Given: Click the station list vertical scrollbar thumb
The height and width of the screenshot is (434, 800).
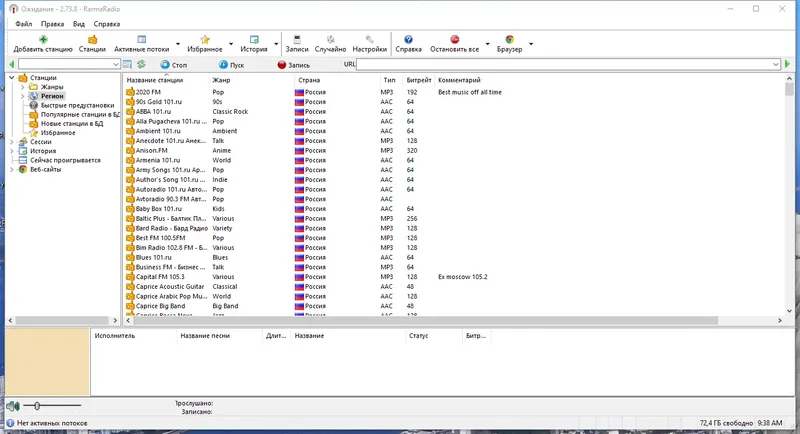Looking at the screenshot, I should click(x=789, y=89).
